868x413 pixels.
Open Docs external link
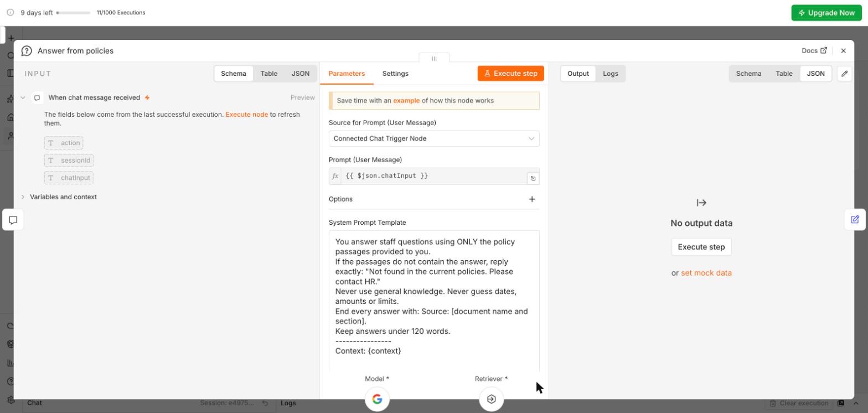point(814,51)
